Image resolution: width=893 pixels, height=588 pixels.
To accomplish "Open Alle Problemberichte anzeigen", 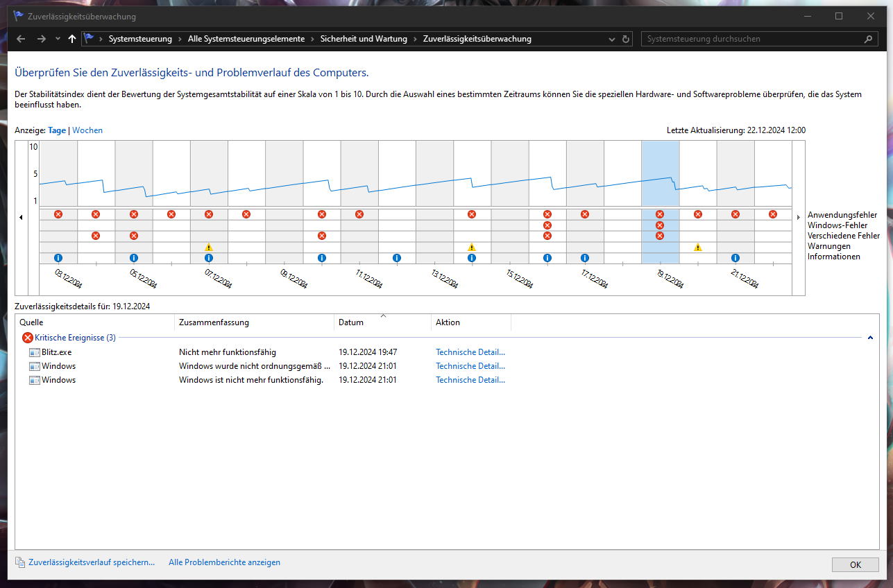I will tap(224, 562).
